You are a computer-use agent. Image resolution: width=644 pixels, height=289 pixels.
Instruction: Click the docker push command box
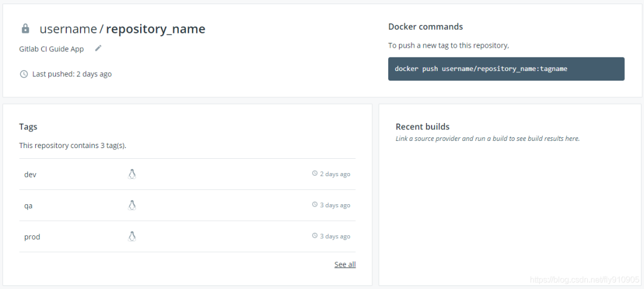coord(506,69)
